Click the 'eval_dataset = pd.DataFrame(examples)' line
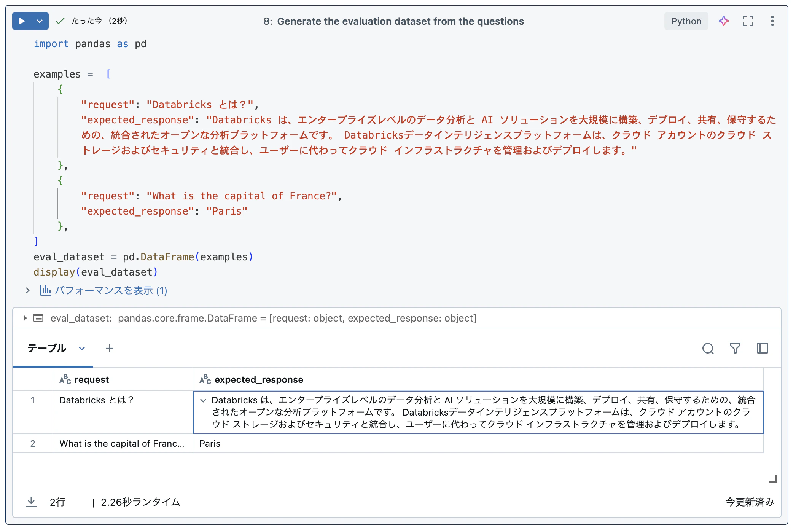The width and height of the screenshot is (796, 532). [x=143, y=257]
